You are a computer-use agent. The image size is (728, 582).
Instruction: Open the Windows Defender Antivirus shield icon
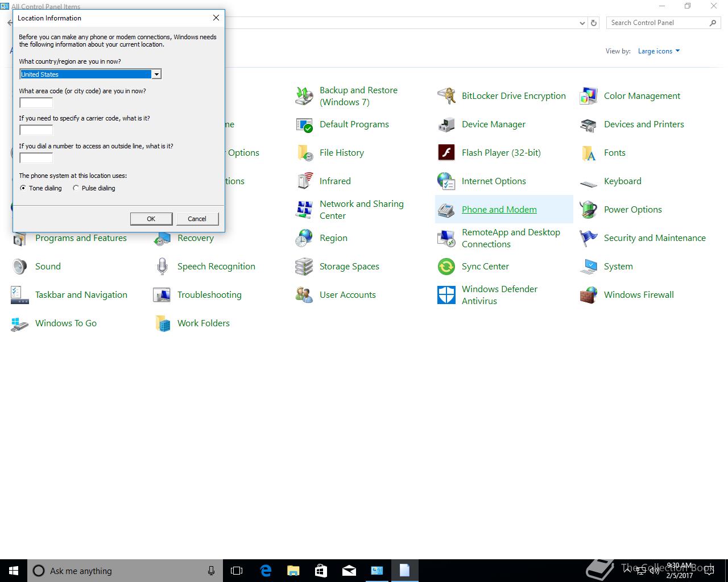tap(446, 295)
